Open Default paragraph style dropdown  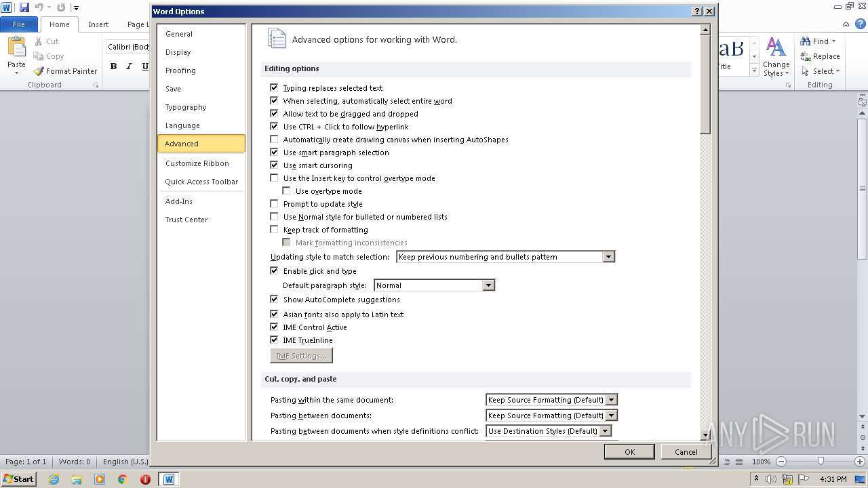[488, 285]
